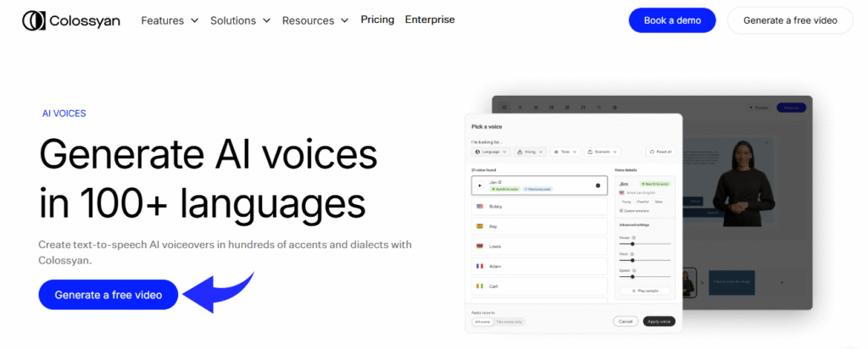This screenshot has height=349, width=868.
Task: Play the Jim voice preview
Action: [480, 186]
